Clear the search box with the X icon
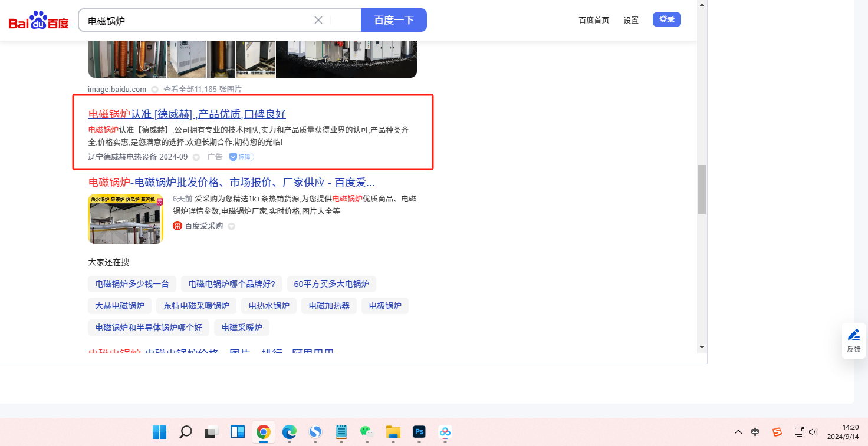The image size is (868, 446). [318, 20]
